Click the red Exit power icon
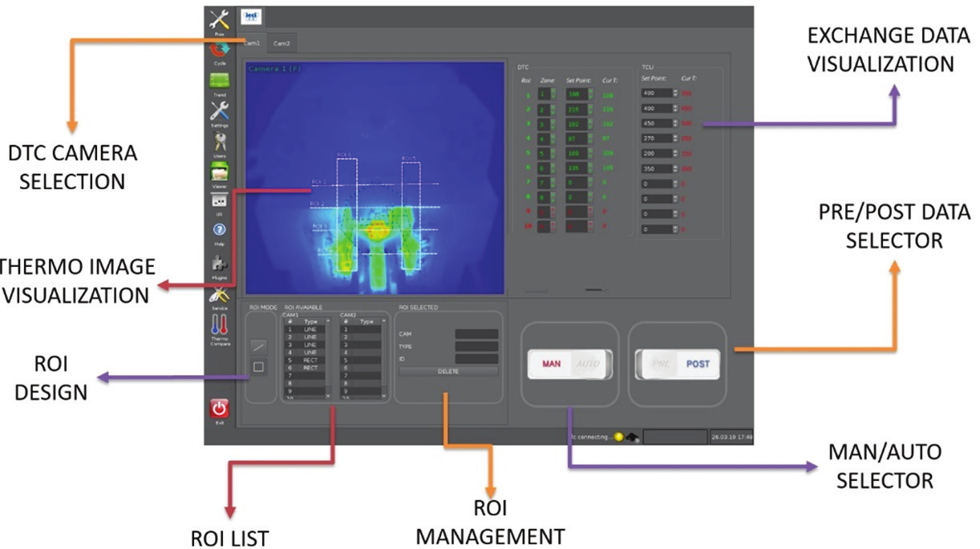 219,409
